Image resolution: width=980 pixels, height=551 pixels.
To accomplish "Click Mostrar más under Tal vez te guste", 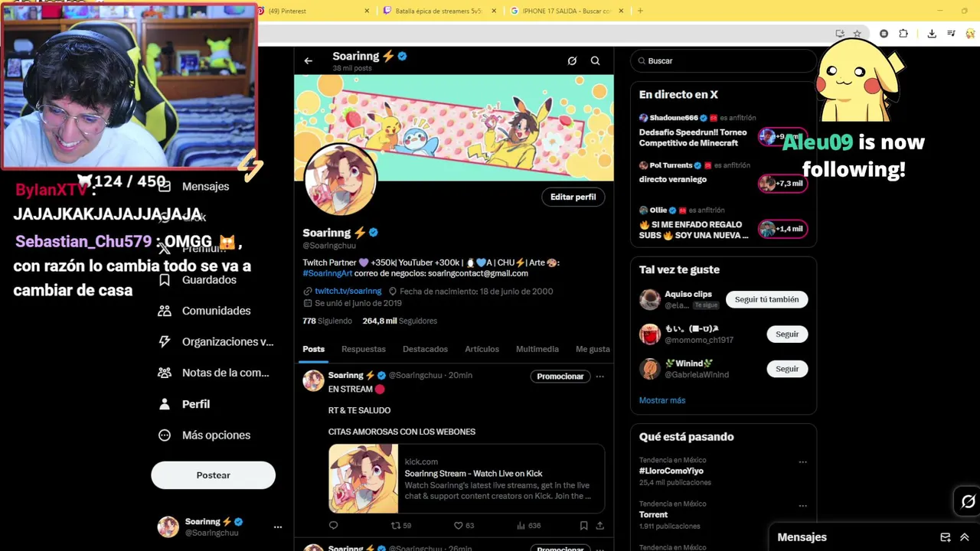I will coord(662,400).
